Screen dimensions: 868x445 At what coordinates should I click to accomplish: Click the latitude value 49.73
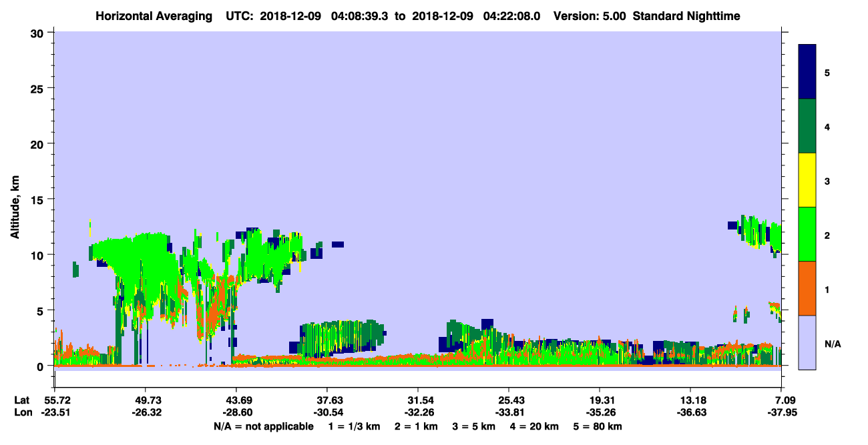coord(146,400)
